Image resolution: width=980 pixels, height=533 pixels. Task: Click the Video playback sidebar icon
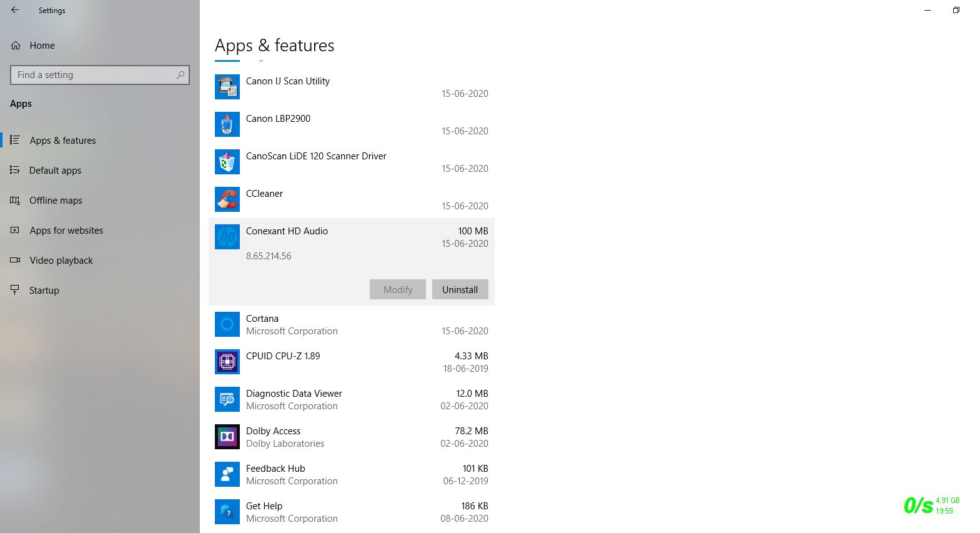click(x=15, y=260)
